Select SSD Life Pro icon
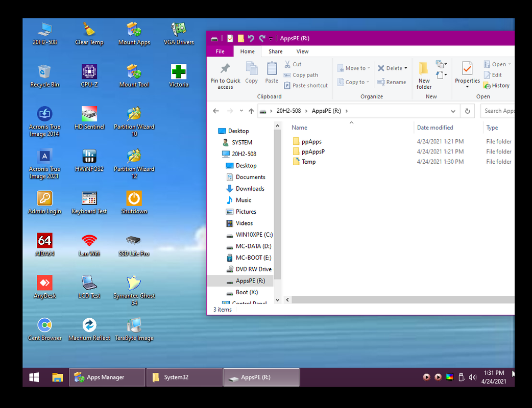This screenshot has height=408, width=532. (134, 244)
